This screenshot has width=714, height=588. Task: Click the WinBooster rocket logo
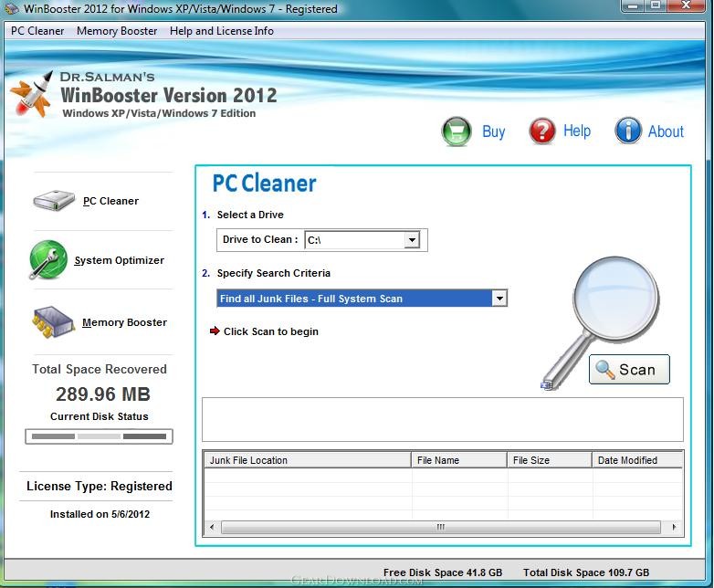(x=31, y=94)
